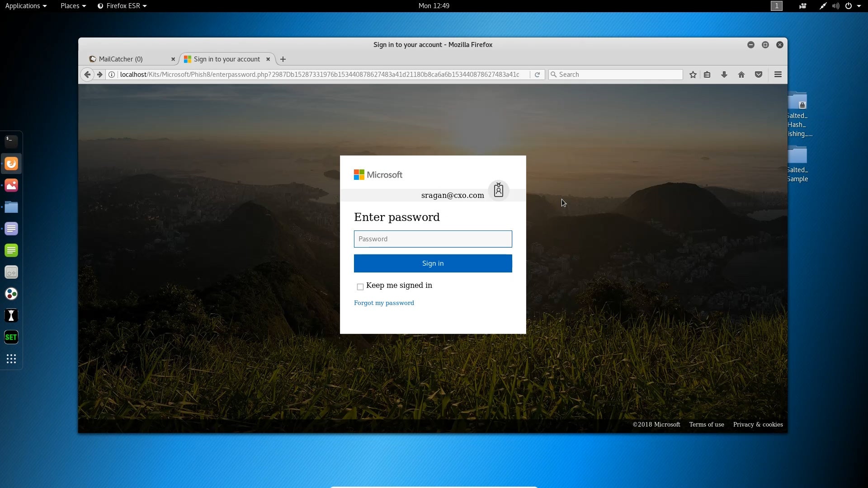Viewport: 868px width, 488px height.
Task: Open the Firefox ESR app menu
Action: (122, 6)
